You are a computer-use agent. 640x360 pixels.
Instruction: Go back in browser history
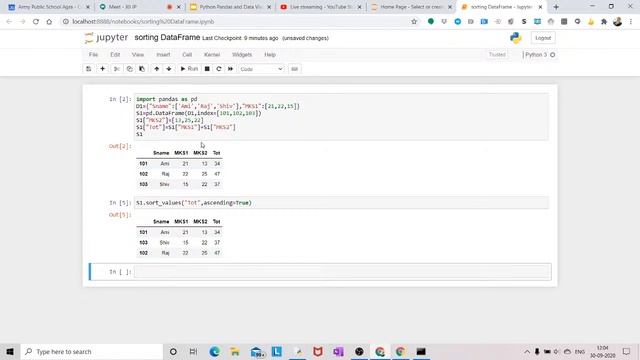click(x=9, y=22)
